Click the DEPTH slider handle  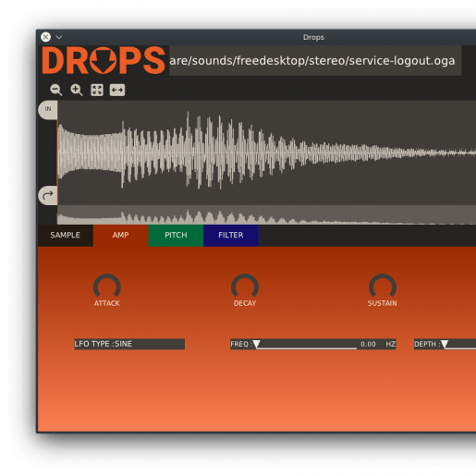click(445, 345)
